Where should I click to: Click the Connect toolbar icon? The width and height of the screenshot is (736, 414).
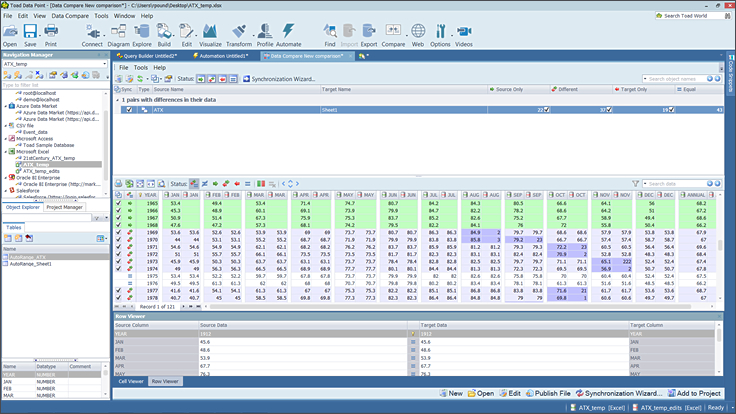92,35
